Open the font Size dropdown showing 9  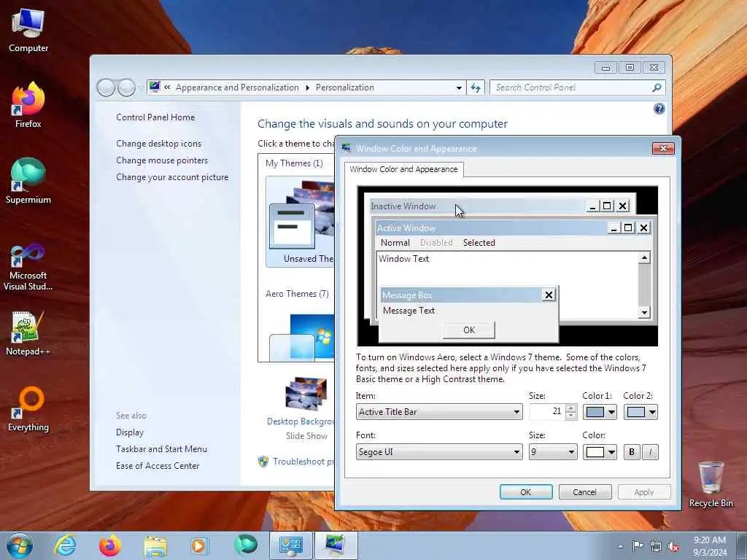(553, 452)
